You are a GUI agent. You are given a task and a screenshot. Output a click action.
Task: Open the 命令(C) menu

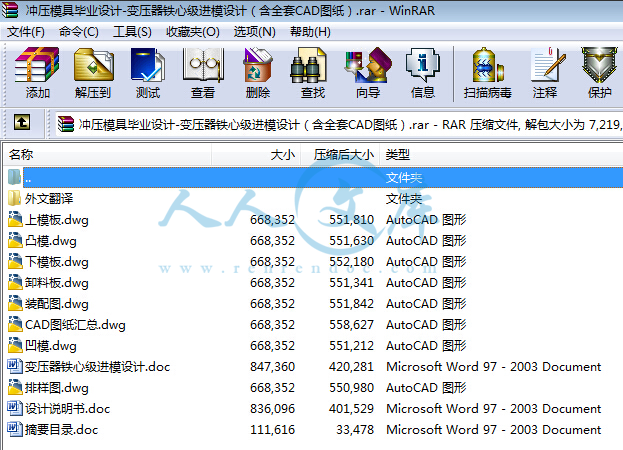(79, 32)
